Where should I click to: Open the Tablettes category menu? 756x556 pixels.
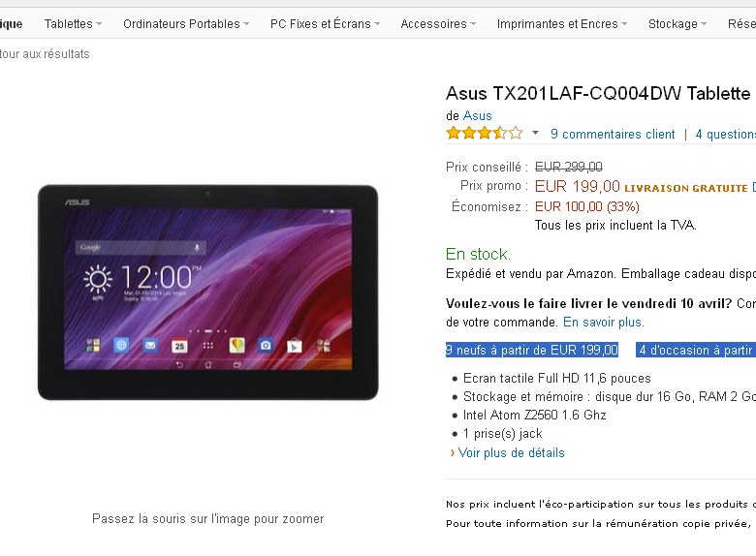click(x=73, y=23)
